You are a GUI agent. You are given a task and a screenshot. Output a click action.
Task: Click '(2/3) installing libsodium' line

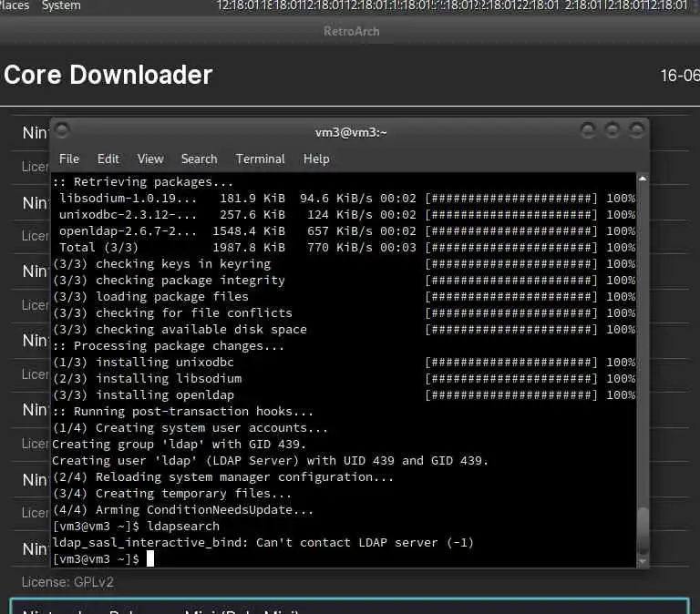click(x=344, y=378)
